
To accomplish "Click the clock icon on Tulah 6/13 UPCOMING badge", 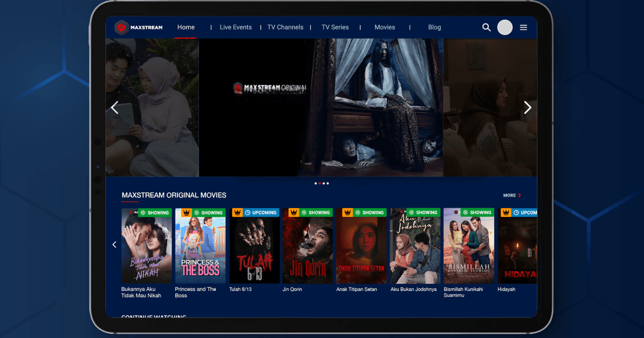I will click(x=247, y=212).
